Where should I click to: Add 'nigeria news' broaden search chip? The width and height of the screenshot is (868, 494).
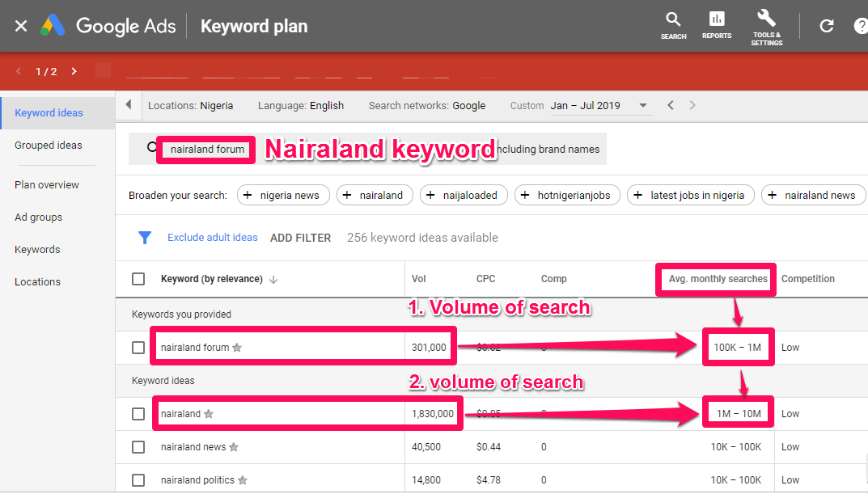point(283,195)
